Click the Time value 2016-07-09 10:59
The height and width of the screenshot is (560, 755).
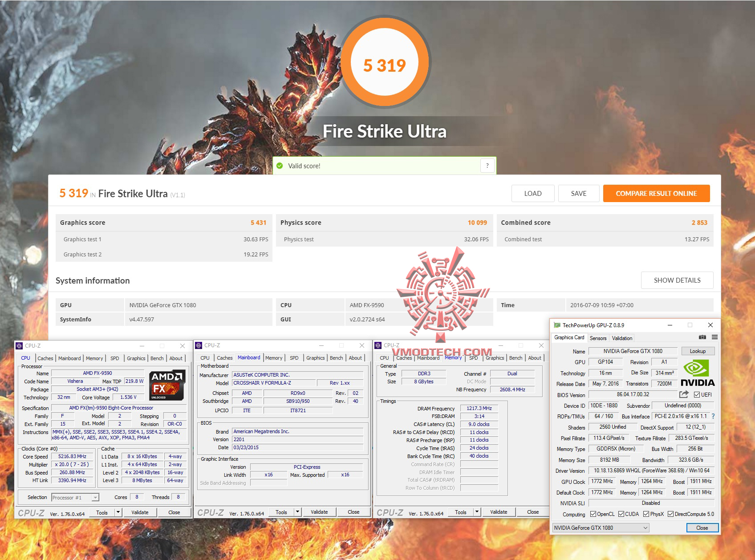(602, 305)
